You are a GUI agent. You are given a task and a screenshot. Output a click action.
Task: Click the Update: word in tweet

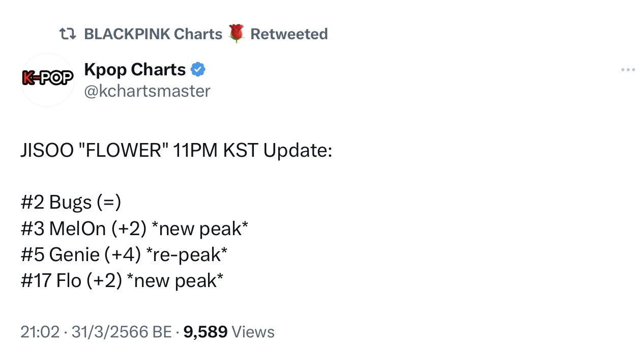298,151
